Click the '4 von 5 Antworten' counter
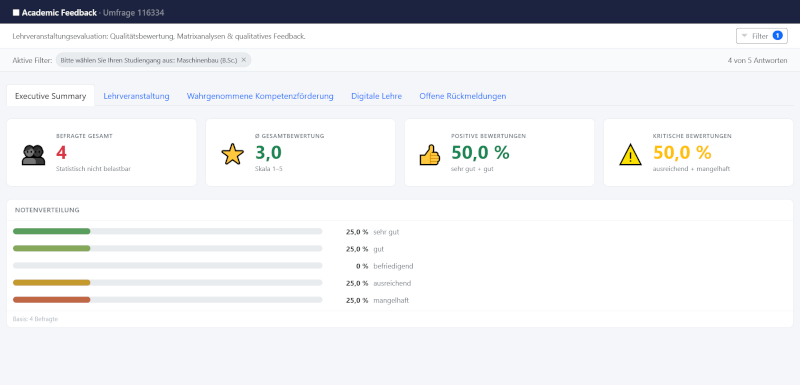800x385 pixels. [x=757, y=60]
